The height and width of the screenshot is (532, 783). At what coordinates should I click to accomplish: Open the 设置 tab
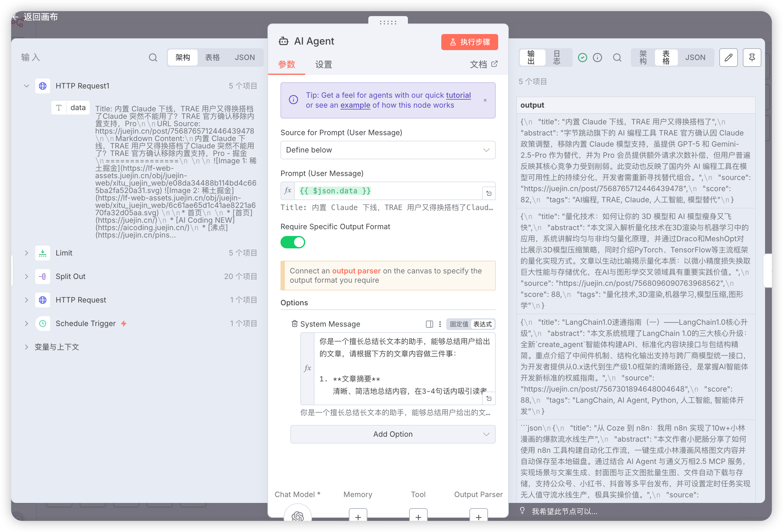pos(323,64)
